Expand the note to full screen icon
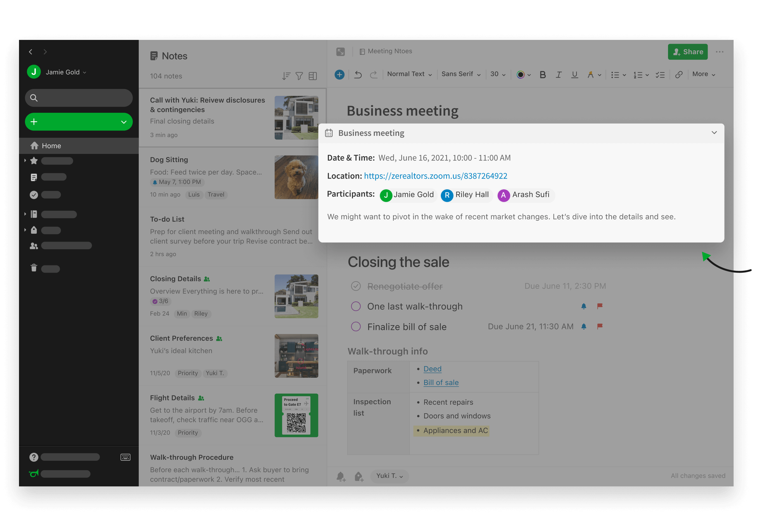This screenshot has width=764, height=532. pos(341,52)
